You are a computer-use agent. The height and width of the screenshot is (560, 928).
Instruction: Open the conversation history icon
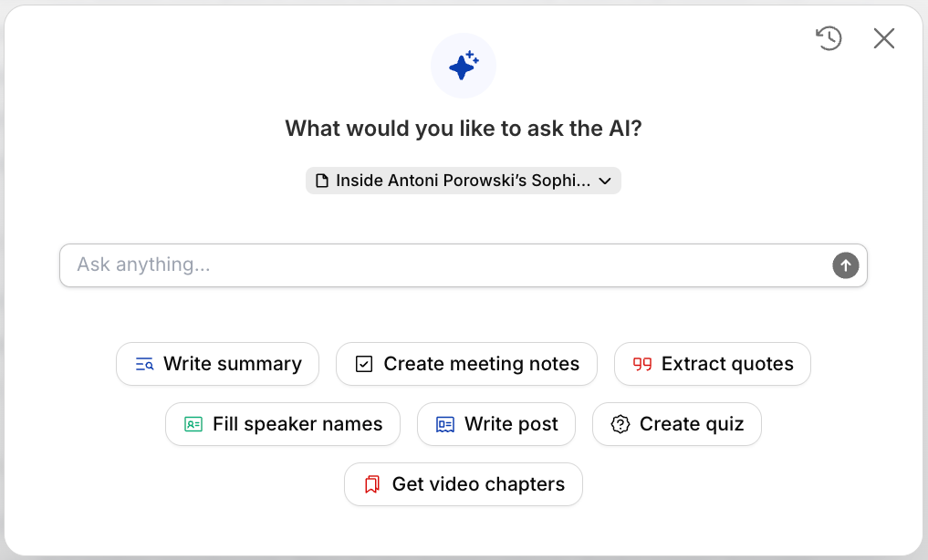(x=828, y=38)
